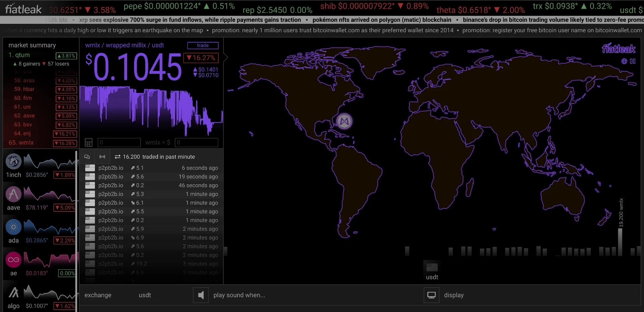Viewport: 644px width, 312px height.
Task: Select the 65. wmlx row in market summary
Action: click(43, 143)
